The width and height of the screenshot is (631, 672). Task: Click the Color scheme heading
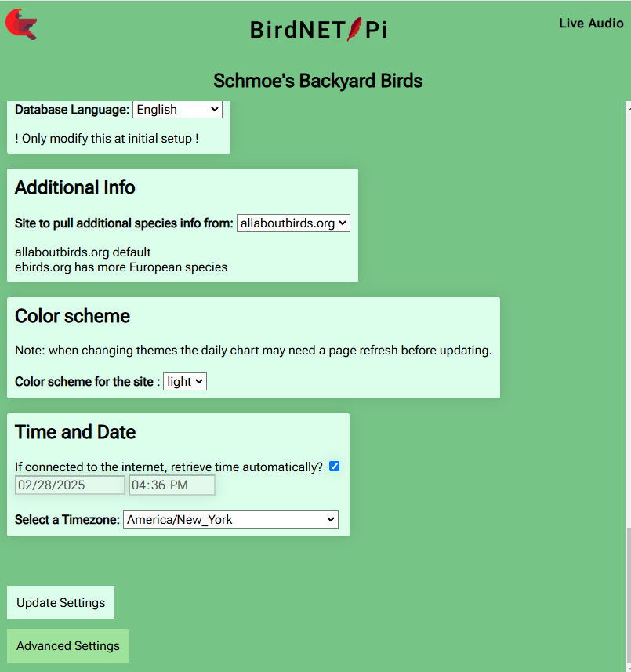[72, 316]
